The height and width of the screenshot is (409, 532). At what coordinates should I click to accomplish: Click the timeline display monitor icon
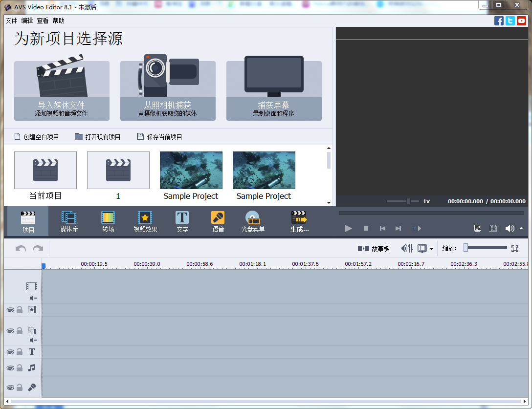pyautogui.click(x=422, y=249)
